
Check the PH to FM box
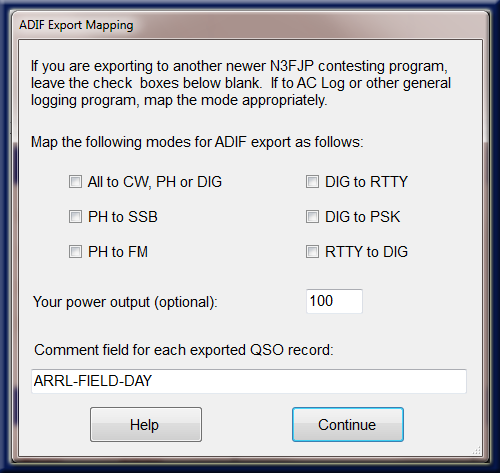75,252
